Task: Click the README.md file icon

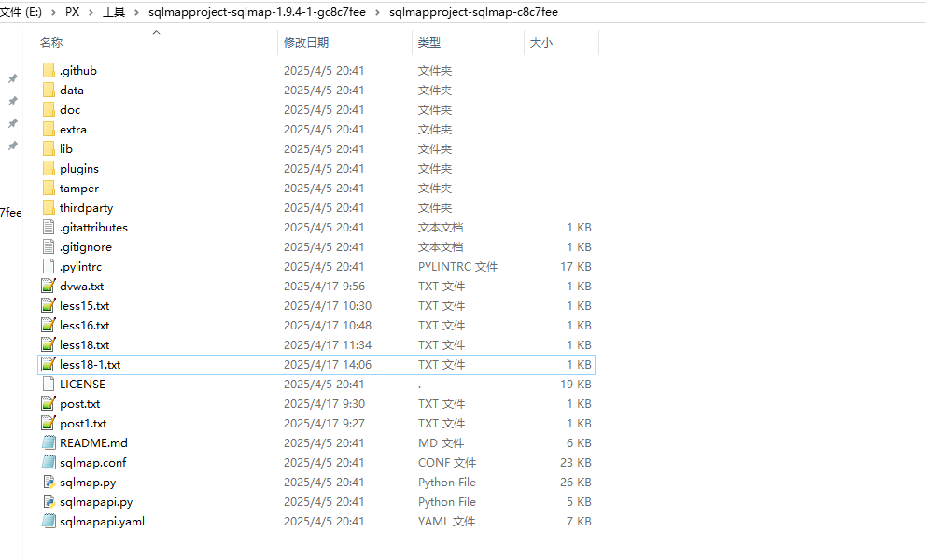Action: tap(49, 442)
